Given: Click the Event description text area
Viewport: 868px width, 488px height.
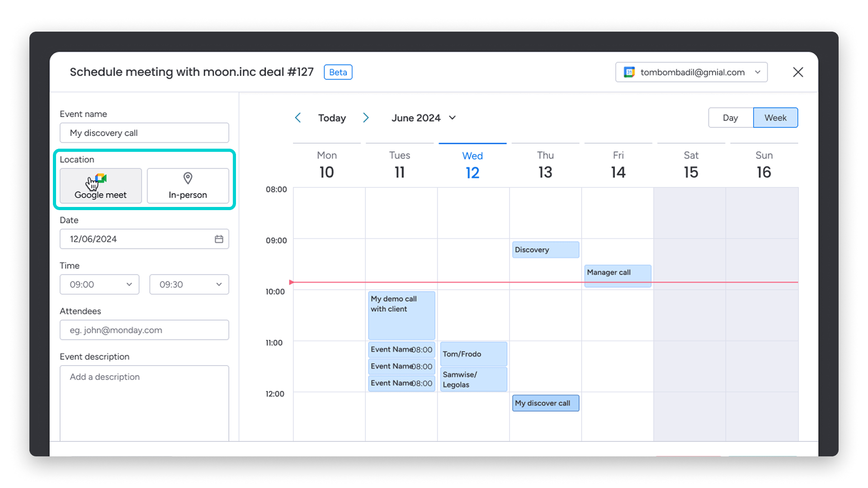Looking at the screenshot, I should 144,403.
